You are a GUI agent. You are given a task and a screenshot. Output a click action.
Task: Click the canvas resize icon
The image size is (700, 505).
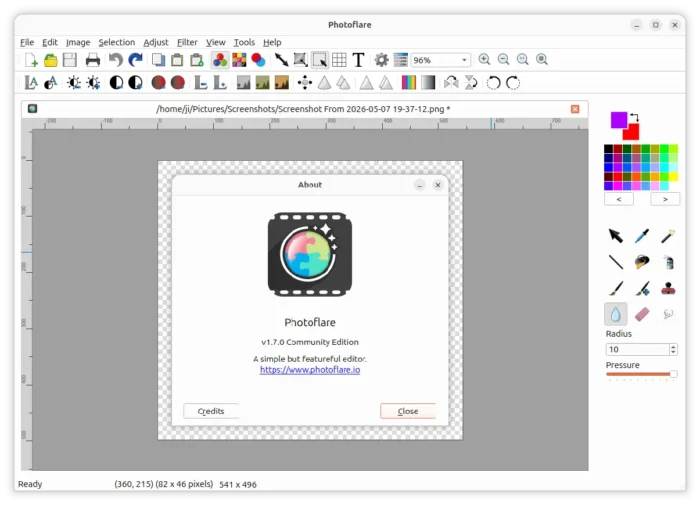[x=300, y=60]
